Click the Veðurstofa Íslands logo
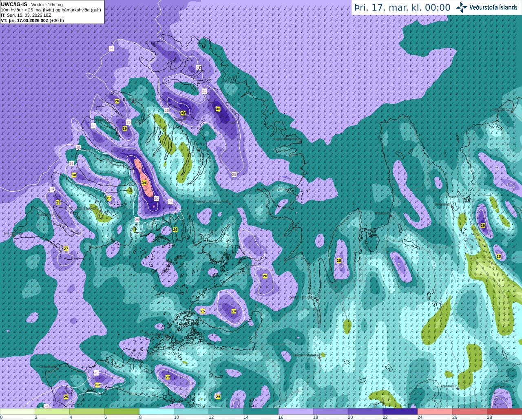522x420 pixels. [487, 7]
